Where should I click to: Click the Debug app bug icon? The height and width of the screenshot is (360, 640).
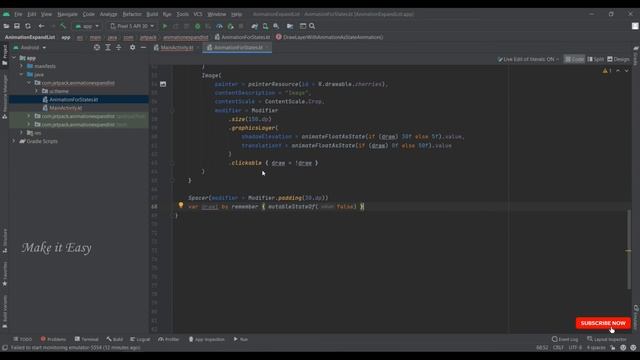pyautogui.click(x=198, y=26)
